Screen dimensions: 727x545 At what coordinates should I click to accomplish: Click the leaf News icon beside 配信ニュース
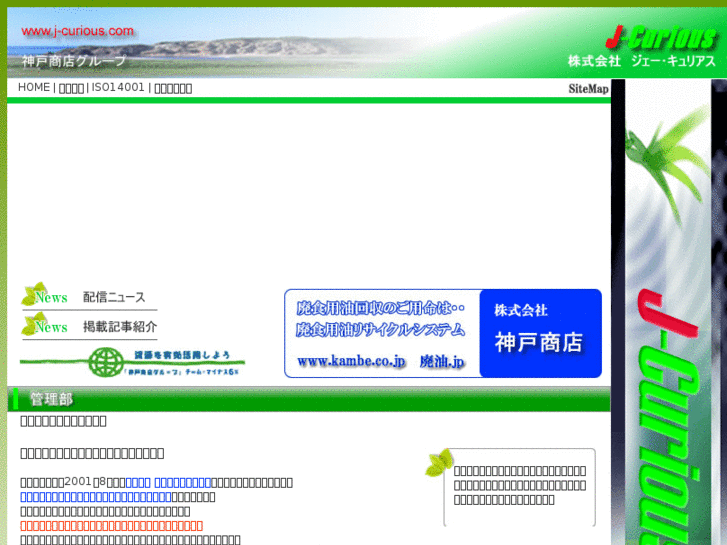(x=45, y=295)
